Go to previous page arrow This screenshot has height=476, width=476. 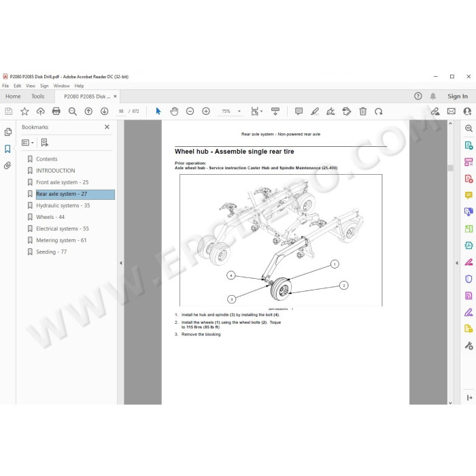pos(88,112)
